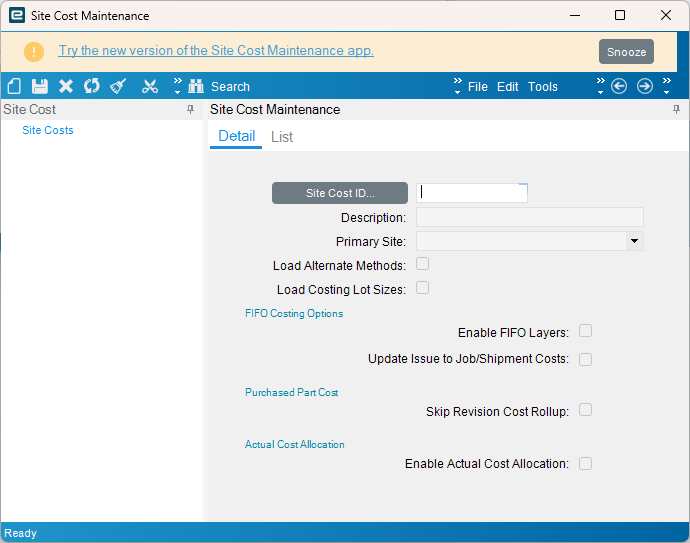The width and height of the screenshot is (690, 543).
Task: Click the Search binoculars icon
Action: (x=196, y=86)
